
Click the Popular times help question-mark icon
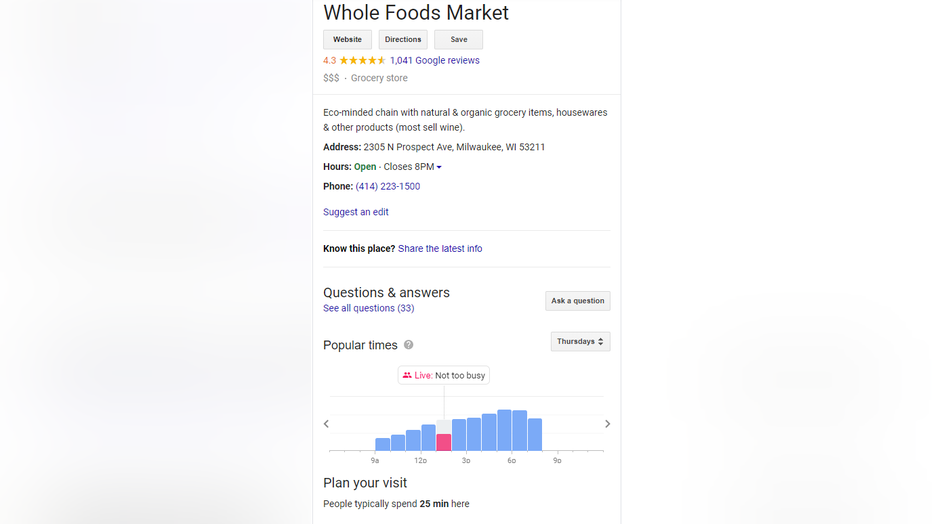click(408, 345)
